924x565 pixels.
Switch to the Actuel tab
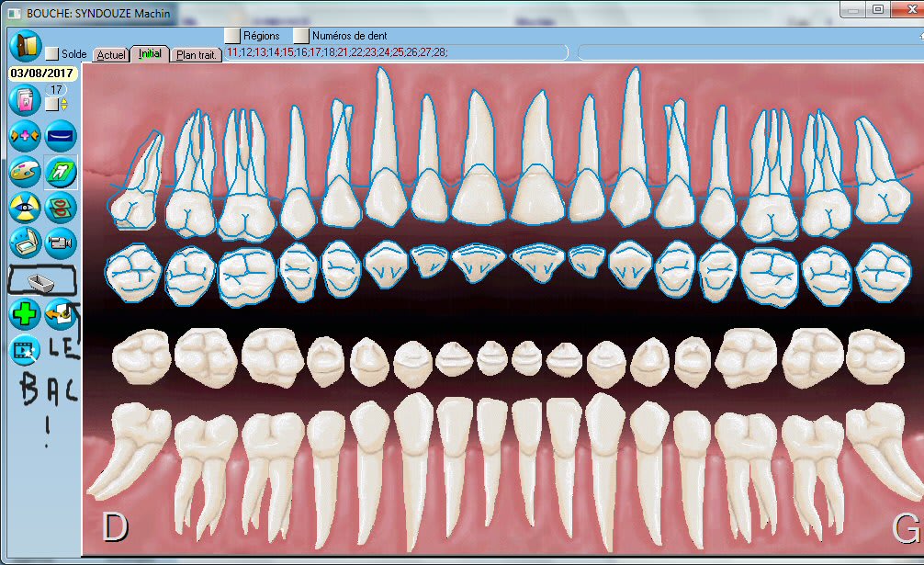pos(111,55)
